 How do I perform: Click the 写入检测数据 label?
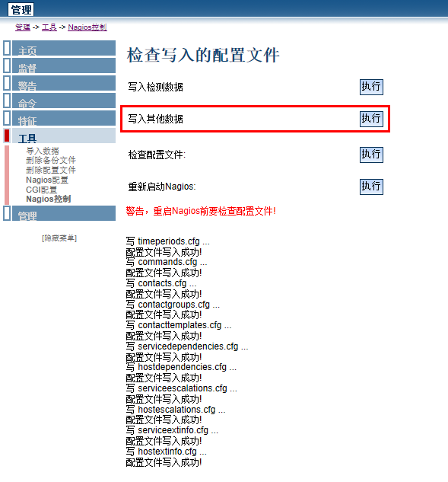(155, 87)
